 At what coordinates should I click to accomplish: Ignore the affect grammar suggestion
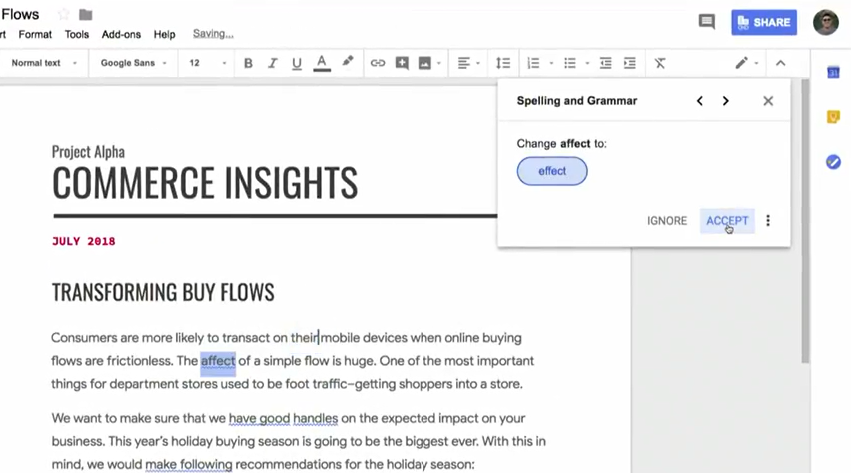click(x=667, y=221)
